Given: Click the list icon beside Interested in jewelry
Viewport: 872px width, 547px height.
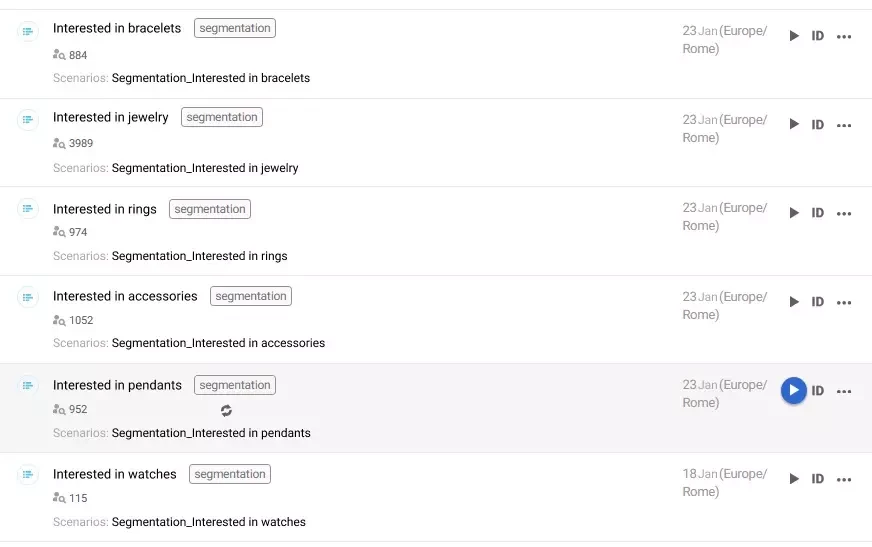Looking at the screenshot, I should (x=28, y=120).
